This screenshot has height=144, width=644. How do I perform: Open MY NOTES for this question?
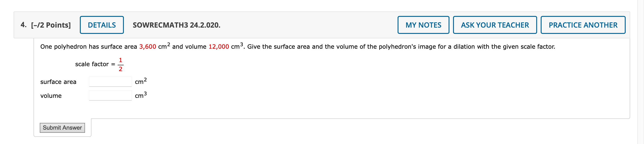(423, 25)
